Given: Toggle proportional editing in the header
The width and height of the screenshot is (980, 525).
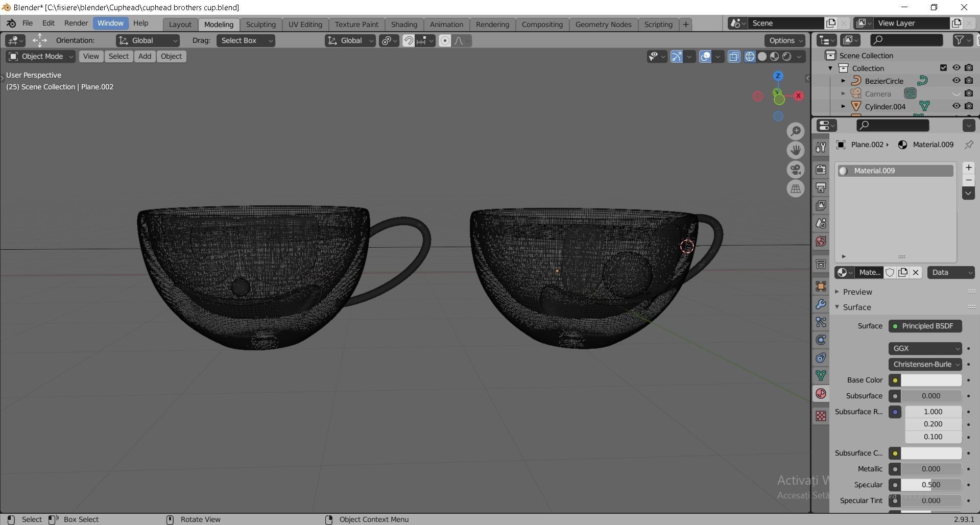Looking at the screenshot, I should coord(445,40).
